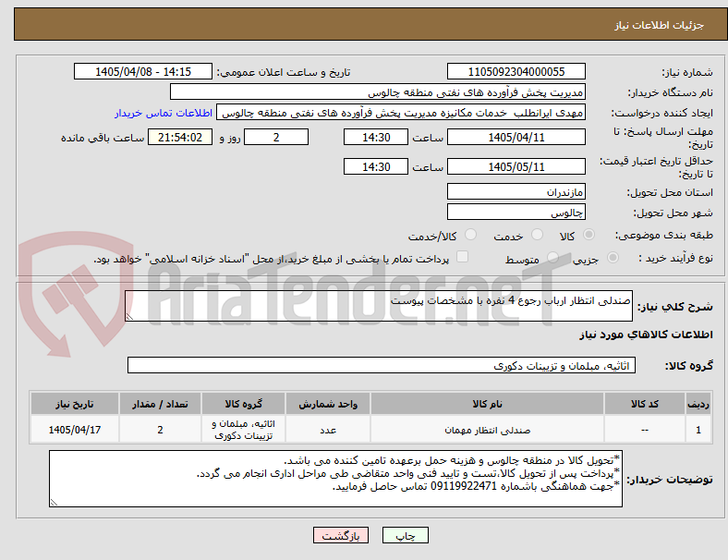Screen dimensions: 728x560
Task: Toggle the اسناد خزانه اسلامی payment checkbox
Action: (x=463, y=257)
